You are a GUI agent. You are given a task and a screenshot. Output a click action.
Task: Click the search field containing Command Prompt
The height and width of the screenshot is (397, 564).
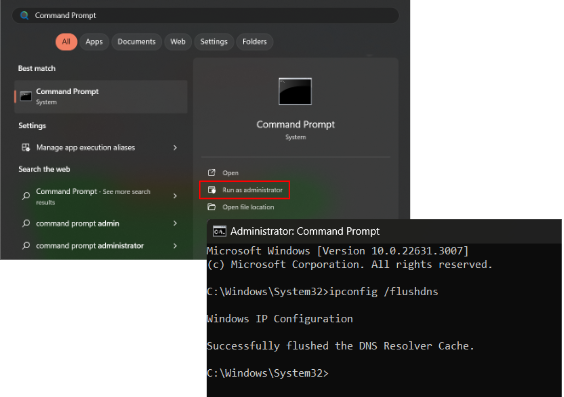[205, 15]
